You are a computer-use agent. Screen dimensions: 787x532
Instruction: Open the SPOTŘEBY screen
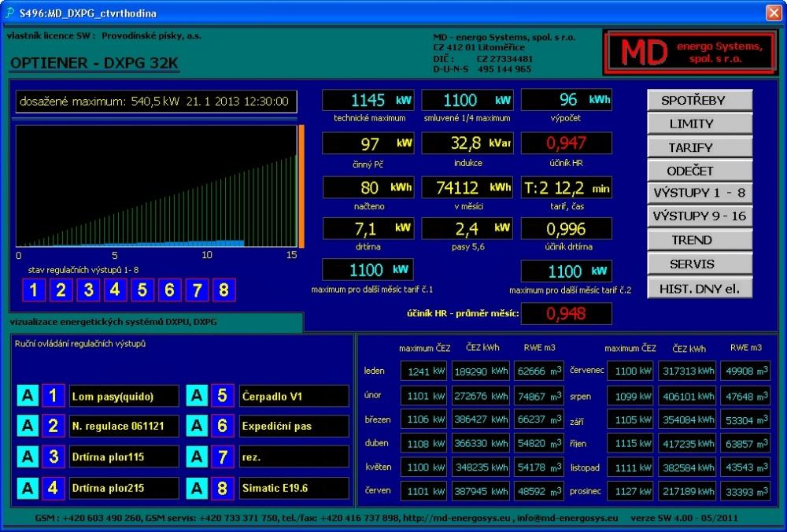700,101
